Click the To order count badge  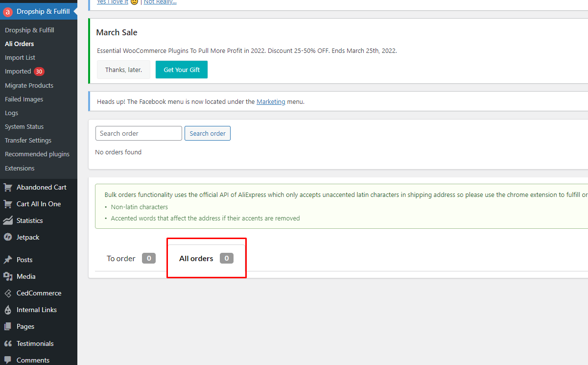tap(149, 258)
